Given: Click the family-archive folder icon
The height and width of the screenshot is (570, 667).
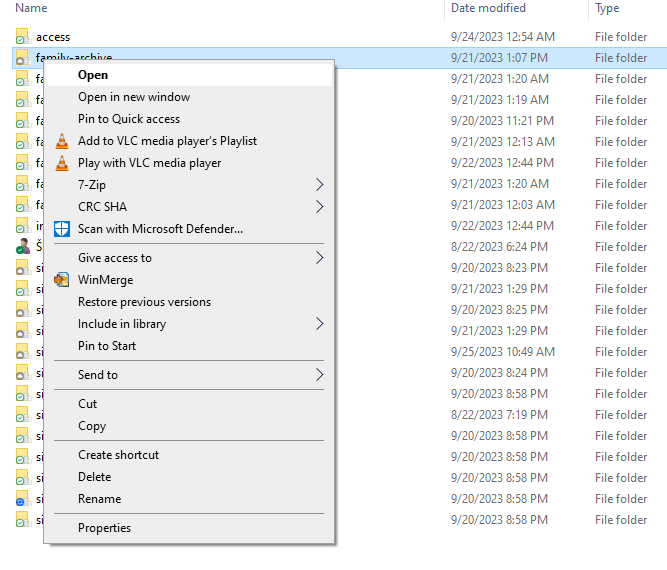Looking at the screenshot, I should point(22,59).
